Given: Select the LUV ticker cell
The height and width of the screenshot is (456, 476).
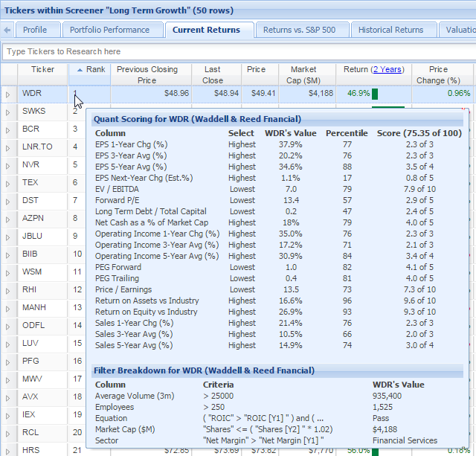Looking at the screenshot, I should click(x=42, y=344).
